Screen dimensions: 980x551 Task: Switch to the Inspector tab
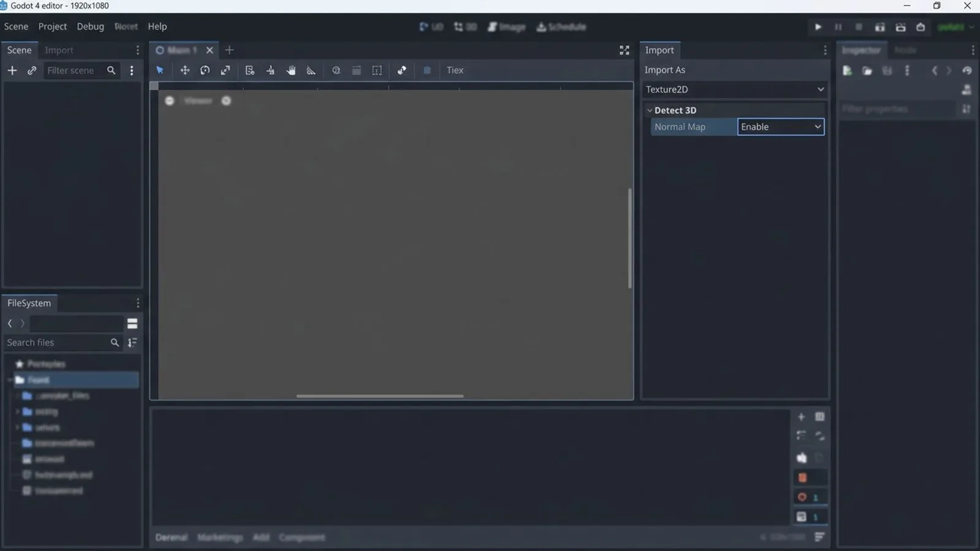861,50
